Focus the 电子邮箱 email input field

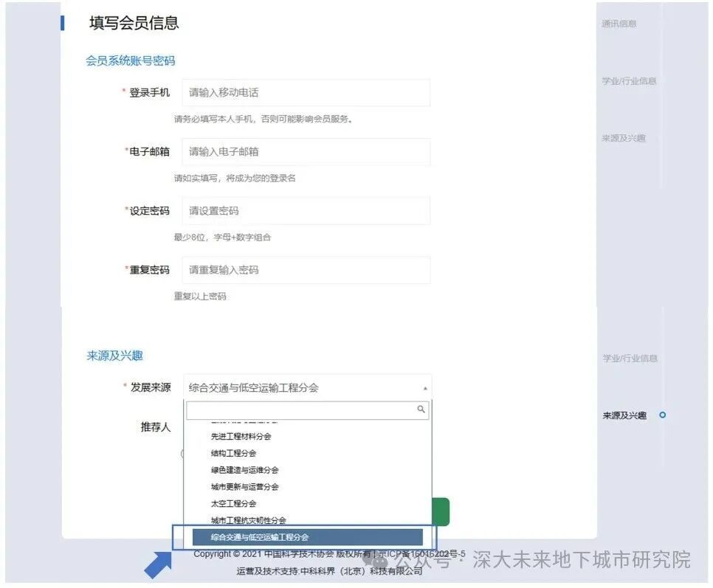coord(306,152)
